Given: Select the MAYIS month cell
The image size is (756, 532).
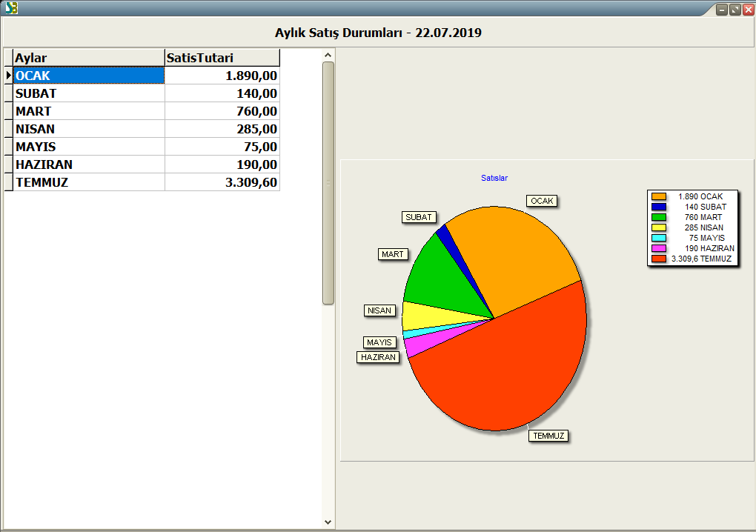Looking at the screenshot, I should (x=89, y=147).
